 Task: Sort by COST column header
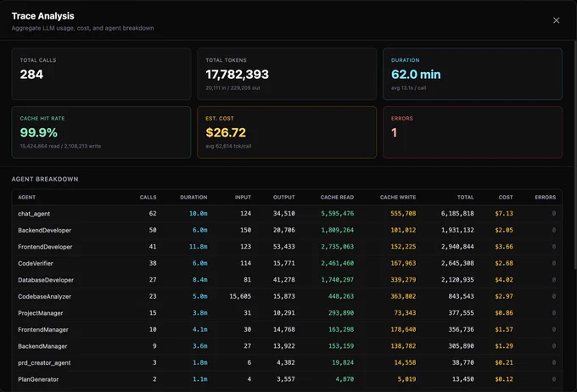[506, 198]
